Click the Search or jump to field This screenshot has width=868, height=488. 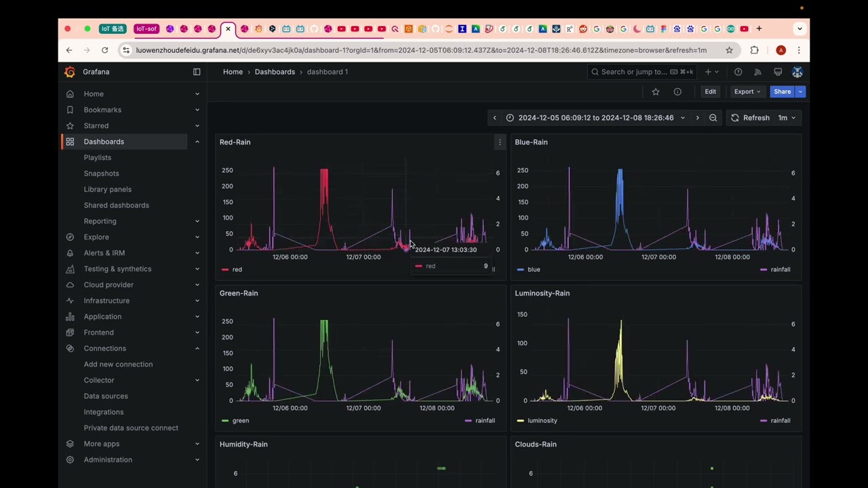pos(641,72)
